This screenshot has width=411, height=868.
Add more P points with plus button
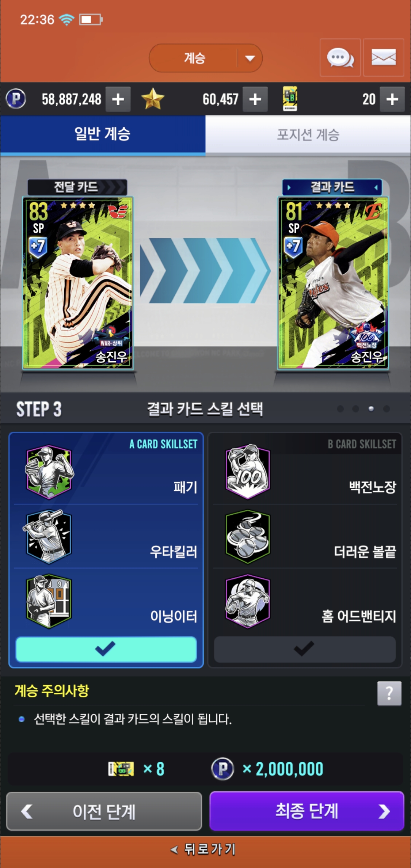[x=118, y=99]
